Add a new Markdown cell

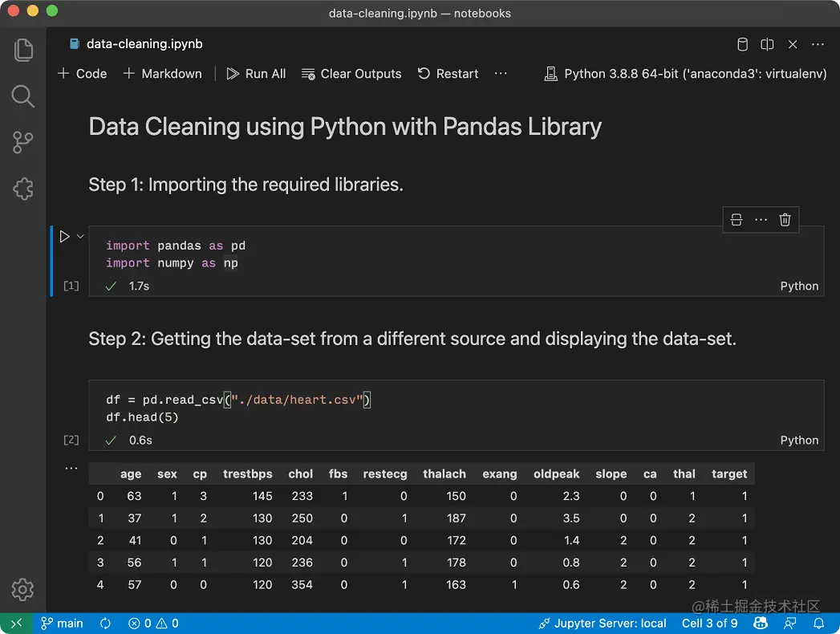pos(162,73)
